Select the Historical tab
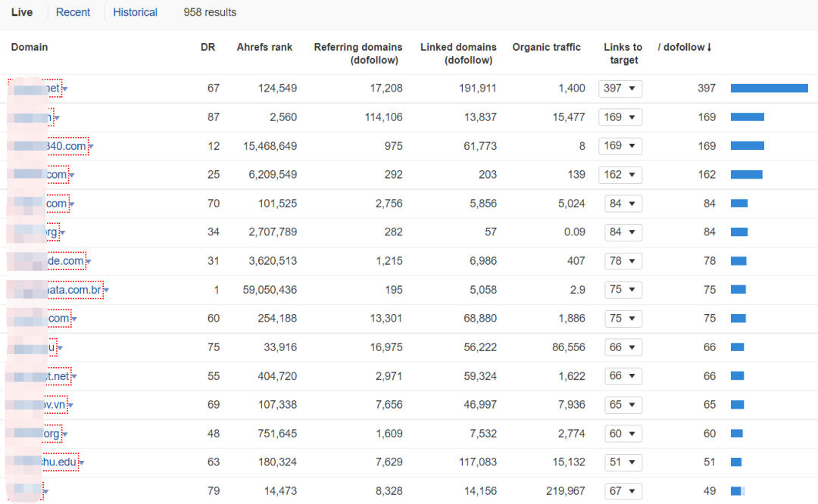This screenshot has width=818, height=504. (x=135, y=12)
